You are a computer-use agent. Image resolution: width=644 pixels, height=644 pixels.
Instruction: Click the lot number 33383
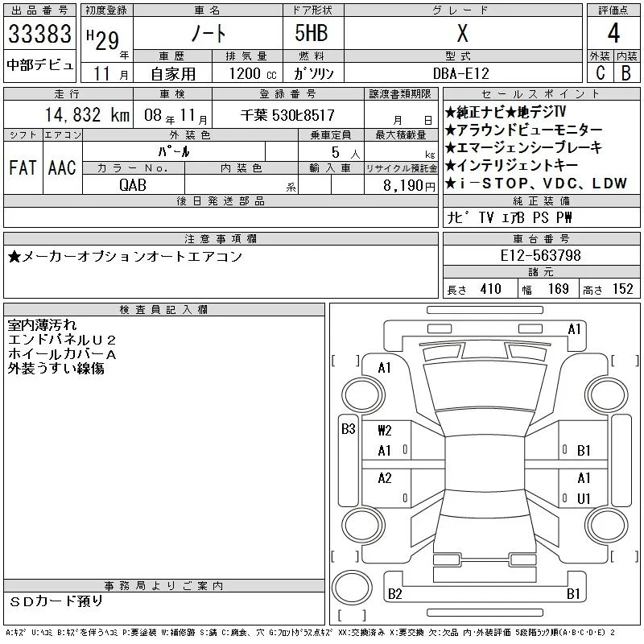point(39,34)
